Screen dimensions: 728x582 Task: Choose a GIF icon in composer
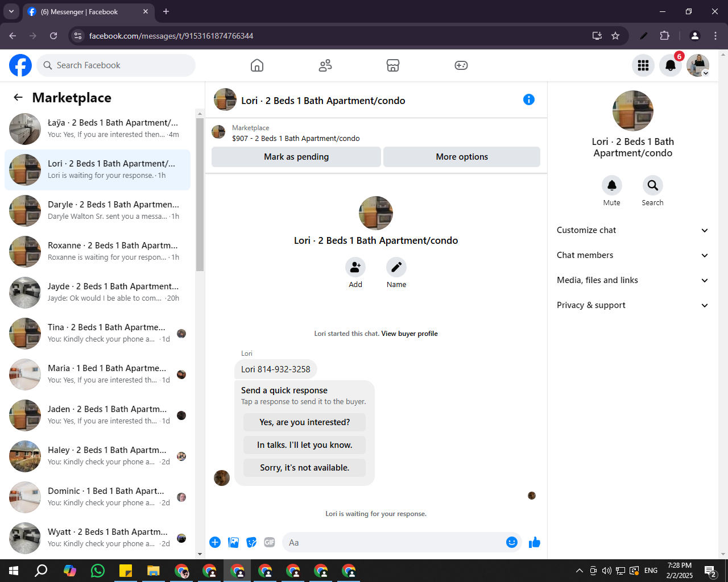coord(270,542)
